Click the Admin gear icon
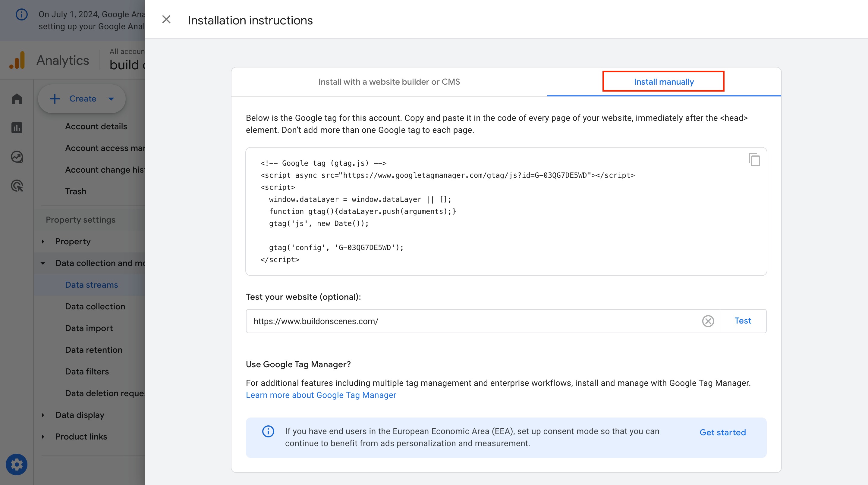 (x=17, y=465)
